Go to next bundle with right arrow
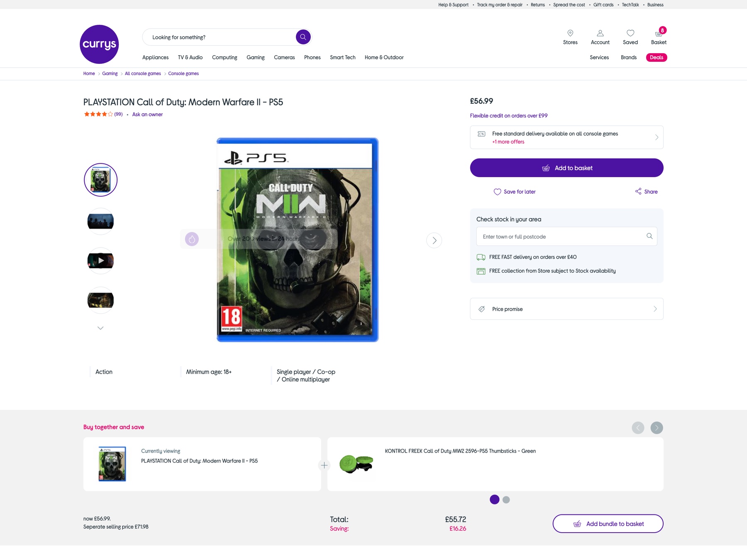 click(657, 428)
